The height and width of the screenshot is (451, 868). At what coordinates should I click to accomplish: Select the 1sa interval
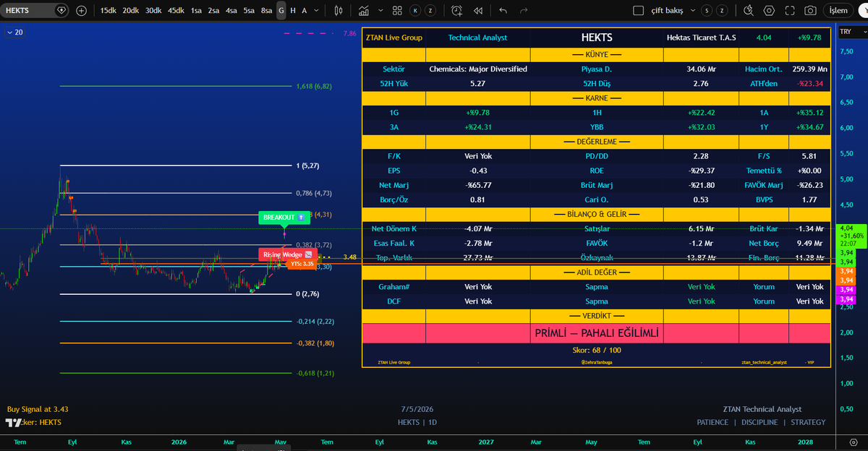click(196, 11)
